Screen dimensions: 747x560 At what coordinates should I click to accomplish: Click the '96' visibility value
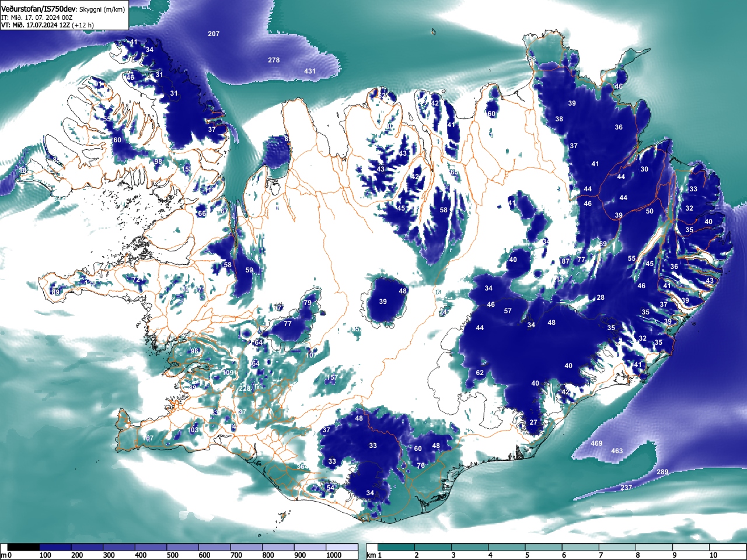[194, 351]
